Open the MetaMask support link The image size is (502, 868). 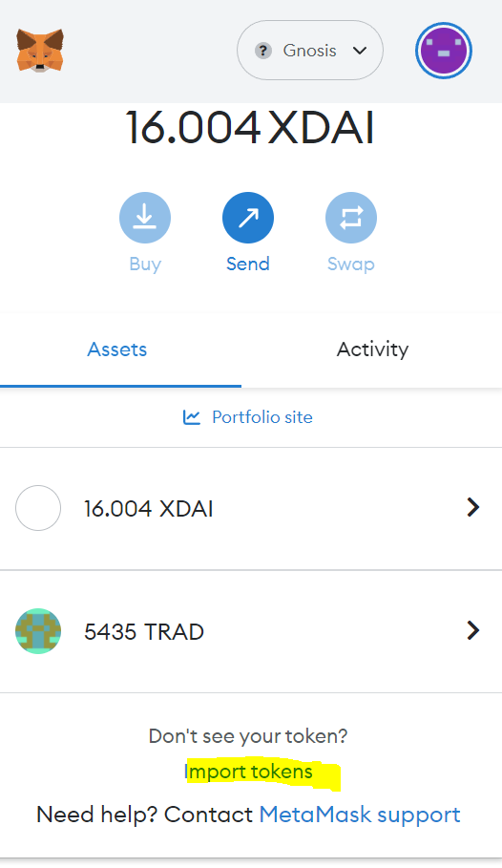tap(360, 815)
